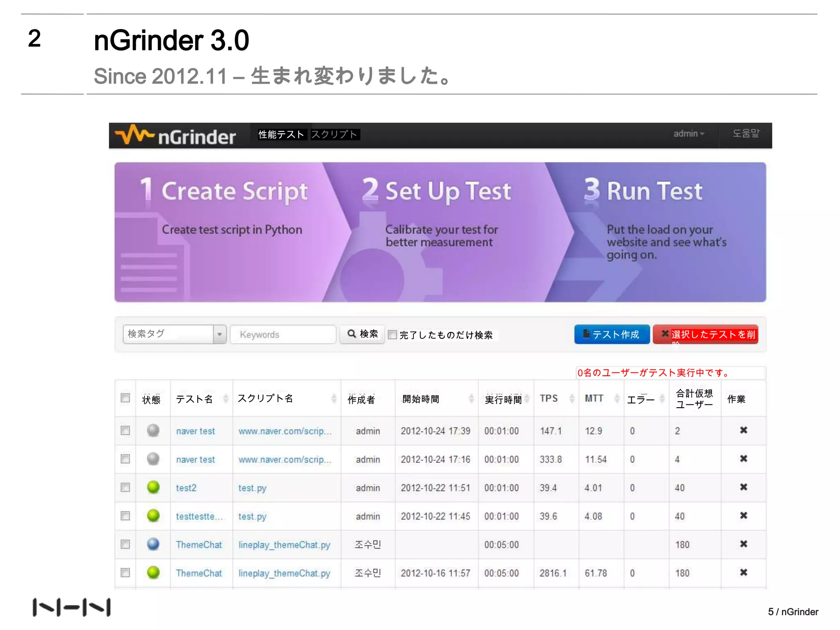The width and height of the screenshot is (840, 630).
Task: Select checkbox for ThemeChat 2012-10-16 row
Action: [126, 572]
